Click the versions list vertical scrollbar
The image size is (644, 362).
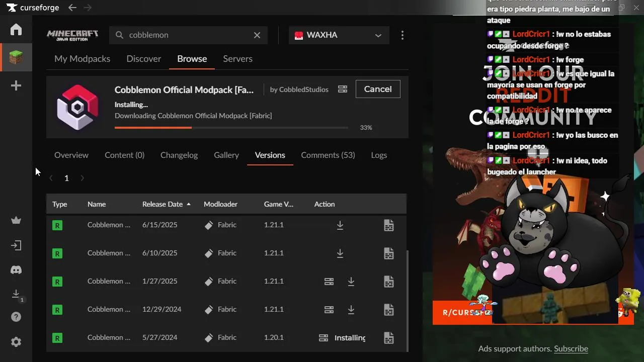click(408, 302)
